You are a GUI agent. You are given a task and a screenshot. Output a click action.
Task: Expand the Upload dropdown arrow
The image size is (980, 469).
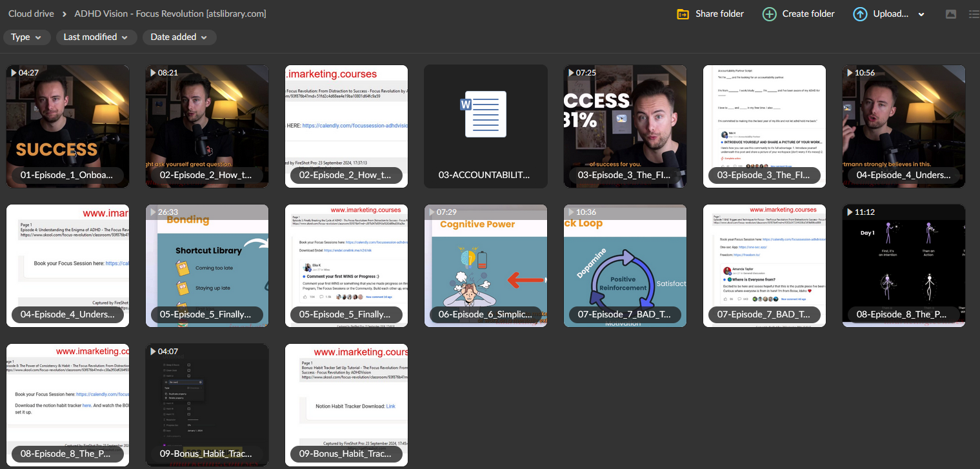[921, 14]
